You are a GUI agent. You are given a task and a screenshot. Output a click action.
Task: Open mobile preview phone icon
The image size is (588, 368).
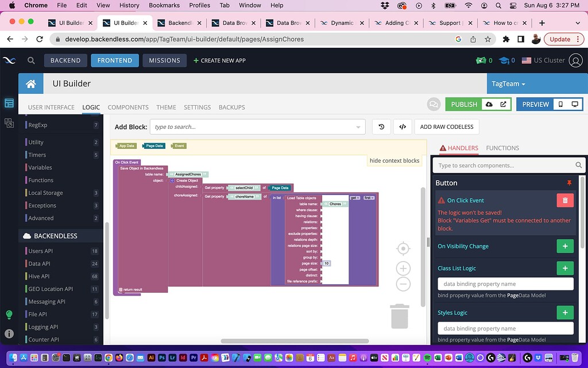pyautogui.click(x=561, y=104)
